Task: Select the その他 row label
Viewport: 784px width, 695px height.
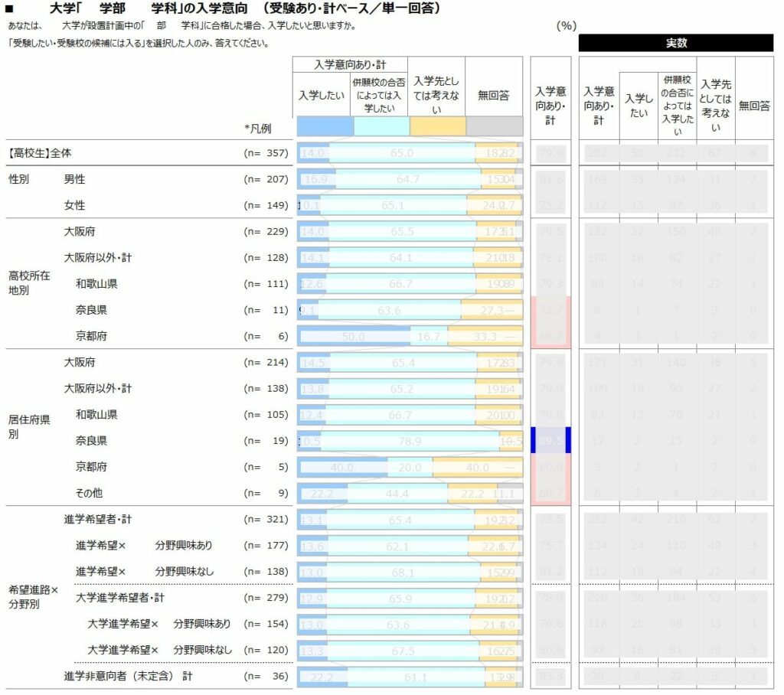Action: [x=89, y=493]
